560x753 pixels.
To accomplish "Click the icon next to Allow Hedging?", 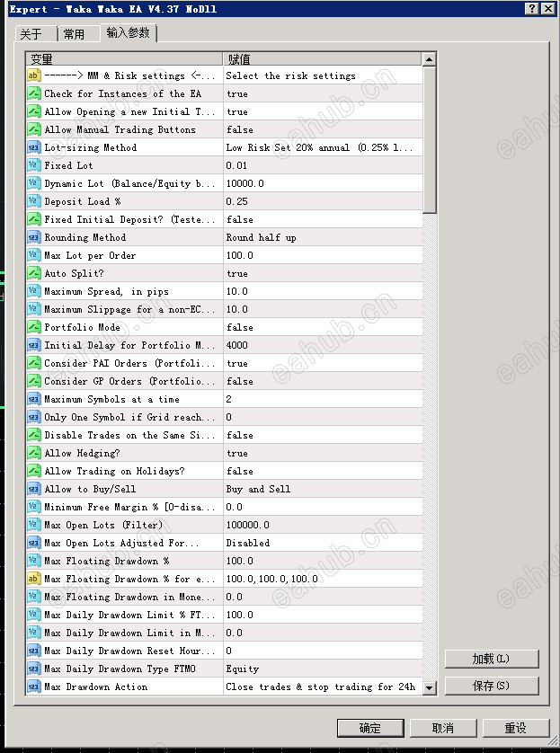I will pyautogui.click(x=33, y=453).
